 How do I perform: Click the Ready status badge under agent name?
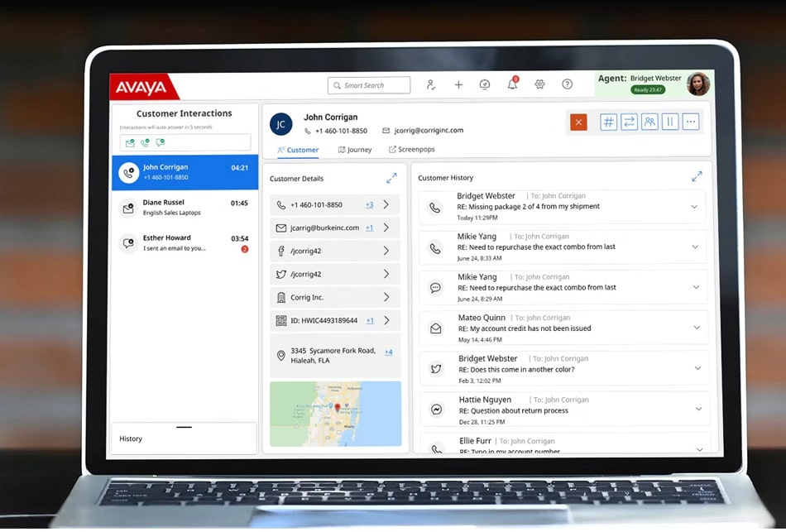coord(648,89)
